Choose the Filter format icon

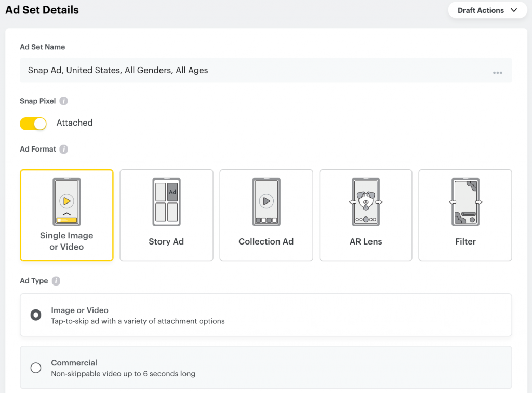coord(465,202)
